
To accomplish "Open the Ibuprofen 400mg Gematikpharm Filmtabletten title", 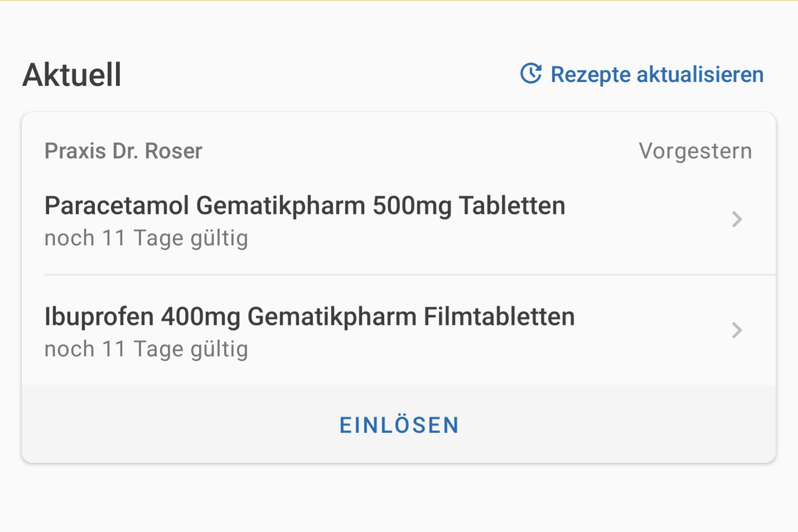I will [309, 317].
